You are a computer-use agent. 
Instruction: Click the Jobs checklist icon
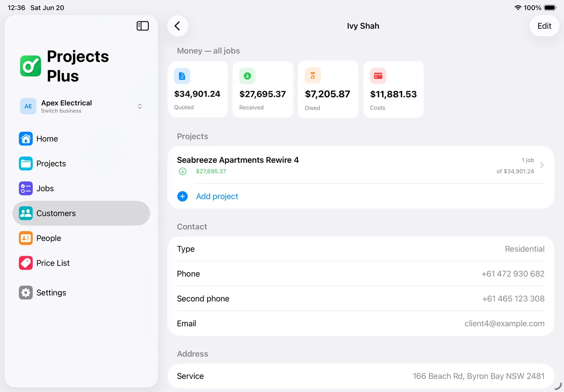point(25,188)
